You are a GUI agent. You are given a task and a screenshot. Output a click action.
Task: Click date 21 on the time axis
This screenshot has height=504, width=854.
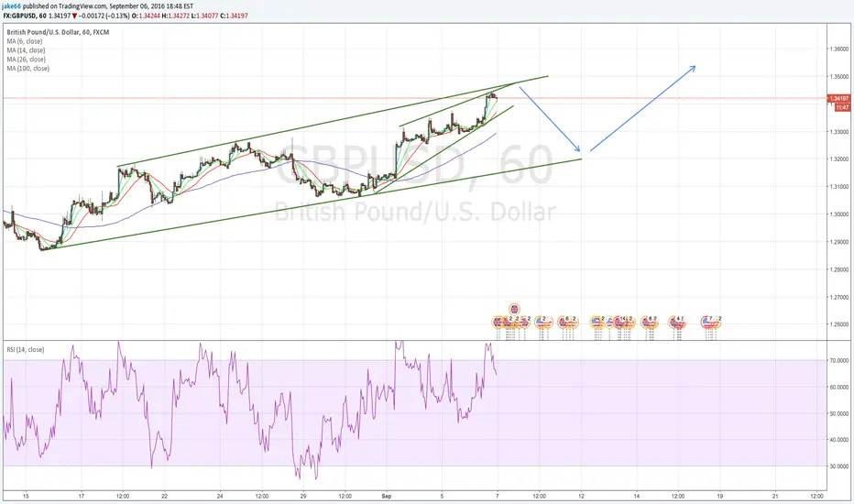(775, 497)
